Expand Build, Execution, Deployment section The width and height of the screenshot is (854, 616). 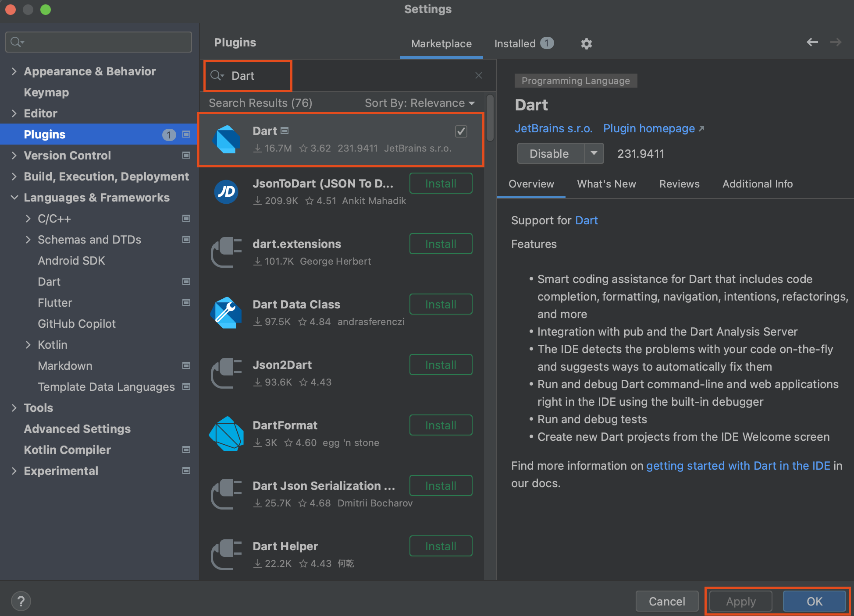14,177
